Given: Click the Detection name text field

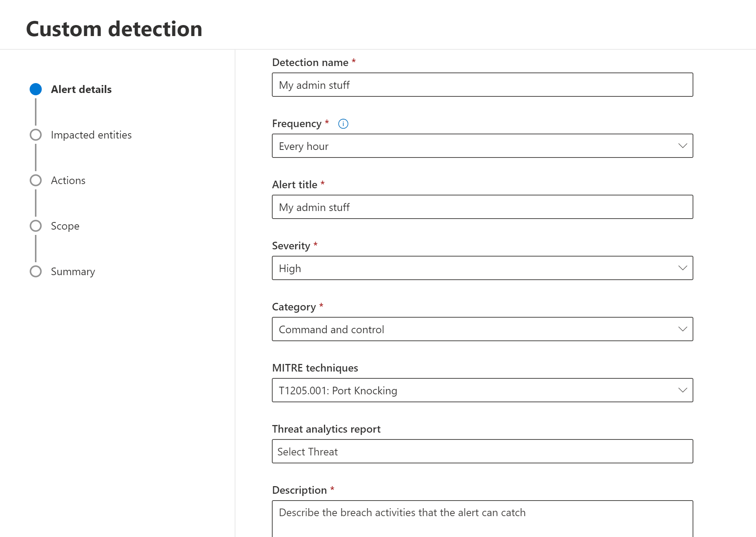Looking at the screenshot, I should tap(482, 85).
